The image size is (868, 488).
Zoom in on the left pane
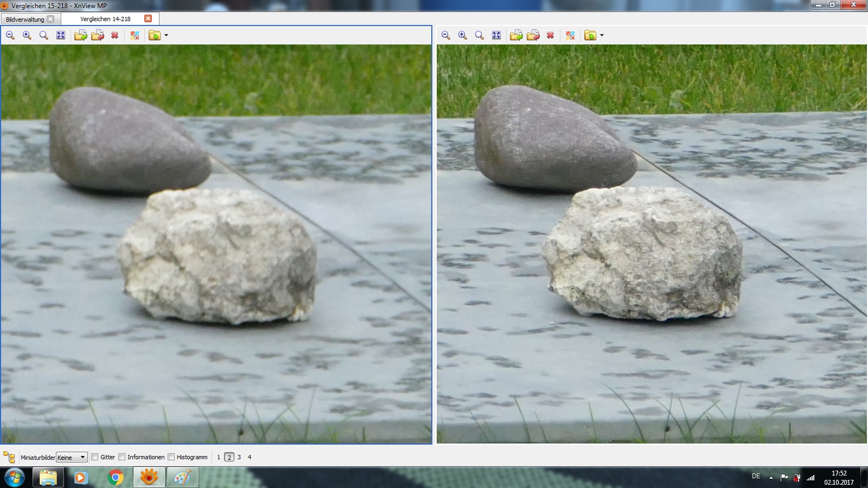pyautogui.click(x=27, y=35)
